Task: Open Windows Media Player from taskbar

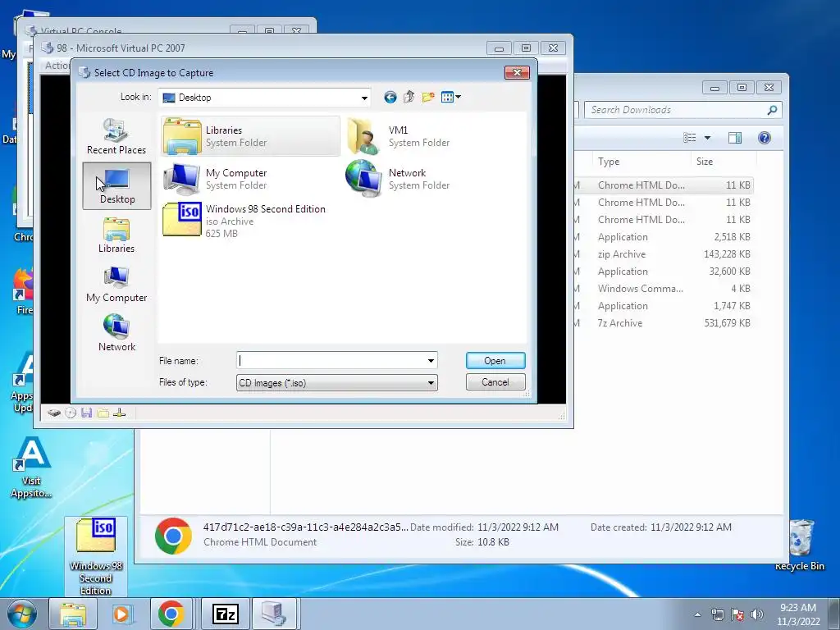Action: (x=121, y=614)
